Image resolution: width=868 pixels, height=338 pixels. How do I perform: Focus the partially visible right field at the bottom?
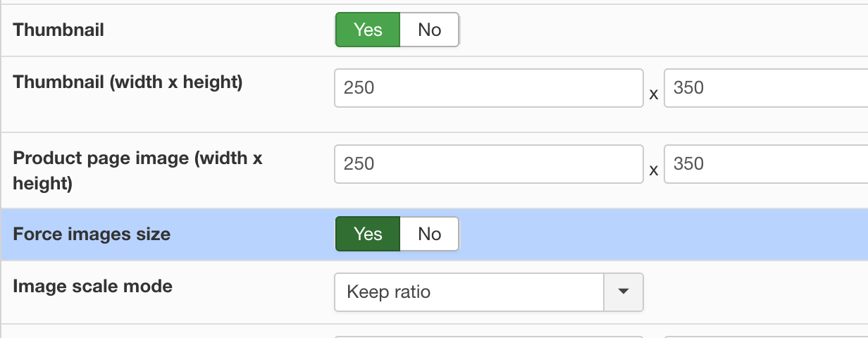coord(766,336)
